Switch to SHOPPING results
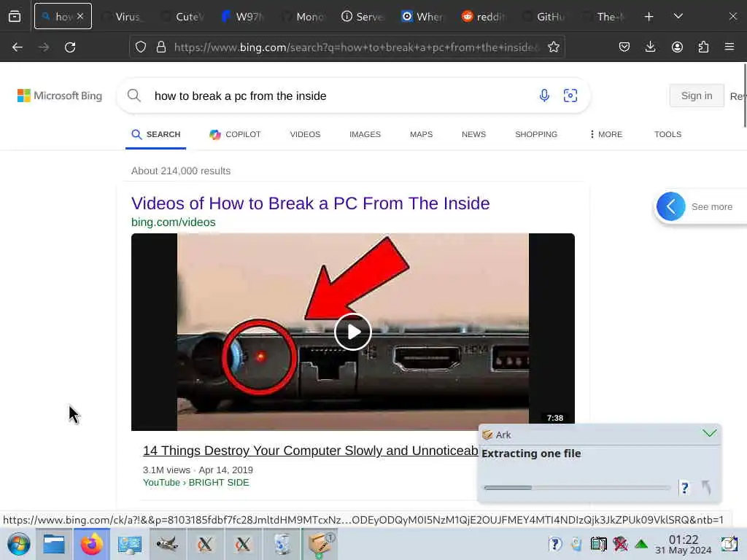This screenshot has width=747, height=560. [x=536, y=134]
